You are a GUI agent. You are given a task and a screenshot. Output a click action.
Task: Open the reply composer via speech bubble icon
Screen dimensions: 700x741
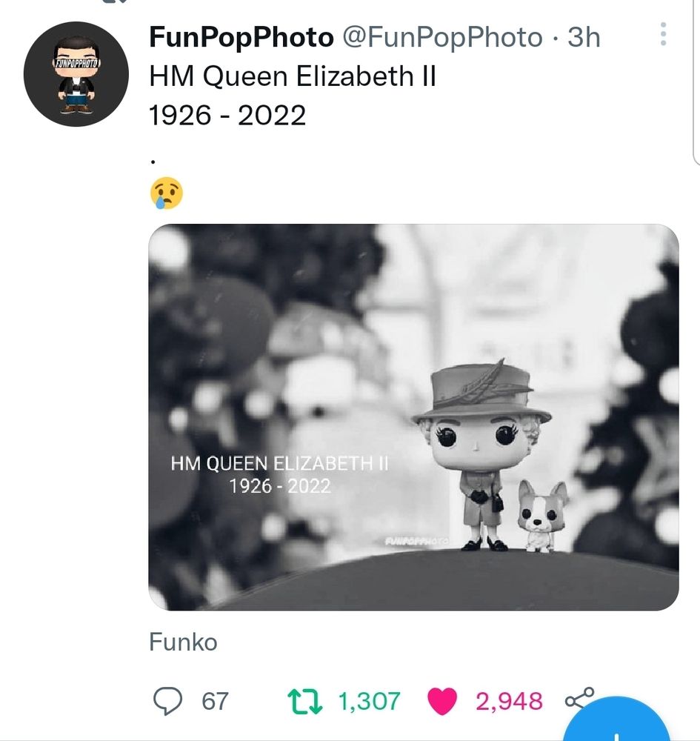click(x=166, y=700)
